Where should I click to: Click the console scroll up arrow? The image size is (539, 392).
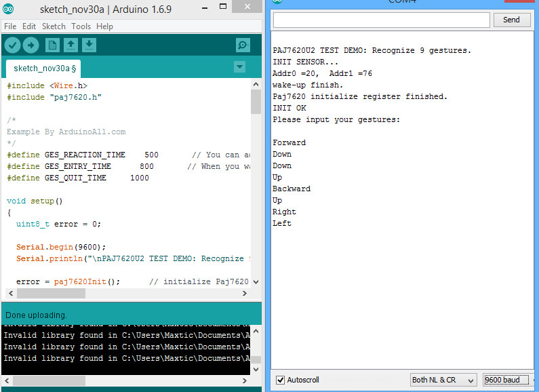(256, 332)
